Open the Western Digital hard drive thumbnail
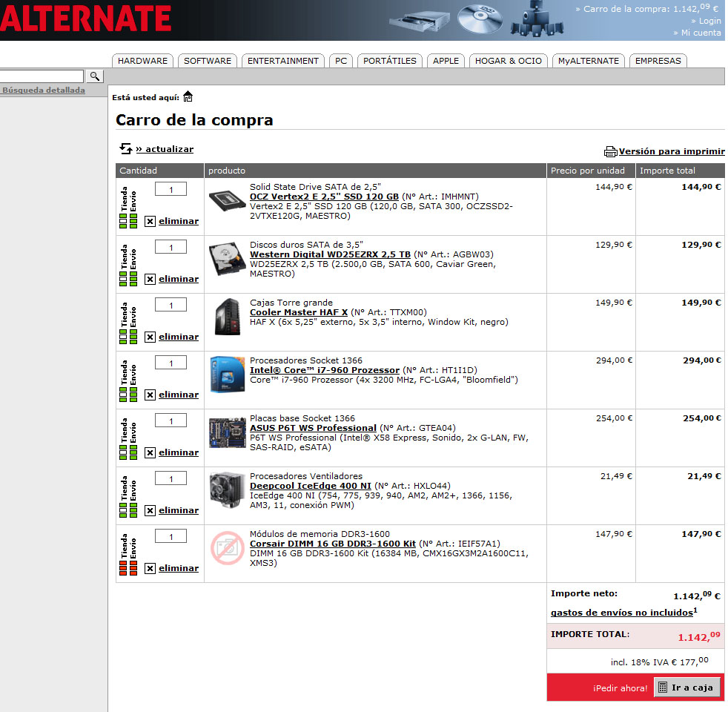Image resolution: width=728 pixels, height=712 pixels. (x=227, y=259)
